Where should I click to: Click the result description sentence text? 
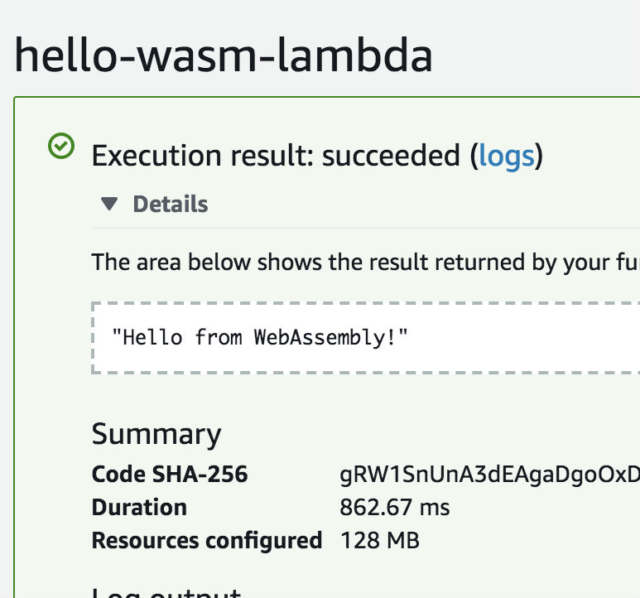coord(366,262)
